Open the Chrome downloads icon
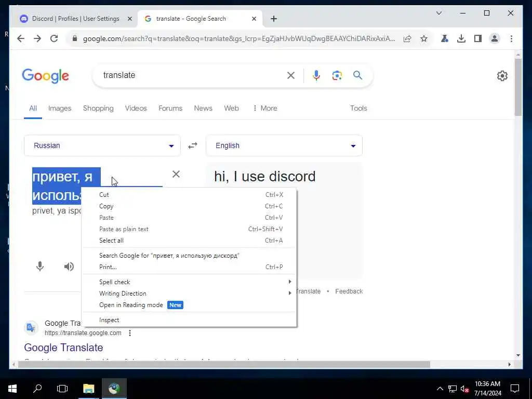This screenshot has height=399, width=532. (x=461, y=38)
